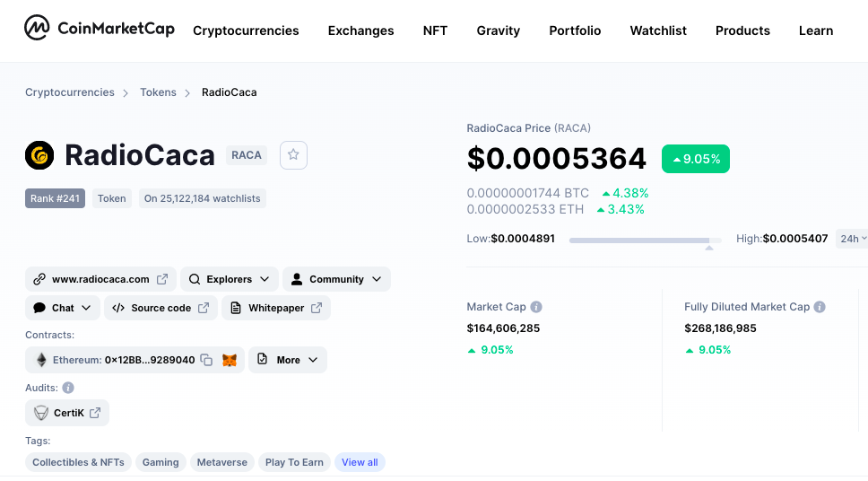Open the Chat dropdown chevron
868x481 pixels.
coord(86,308)
